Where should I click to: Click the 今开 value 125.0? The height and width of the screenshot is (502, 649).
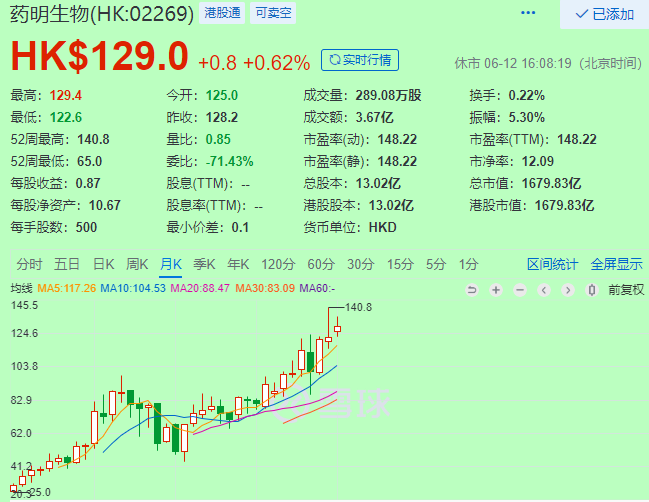(x=222, y=96)
